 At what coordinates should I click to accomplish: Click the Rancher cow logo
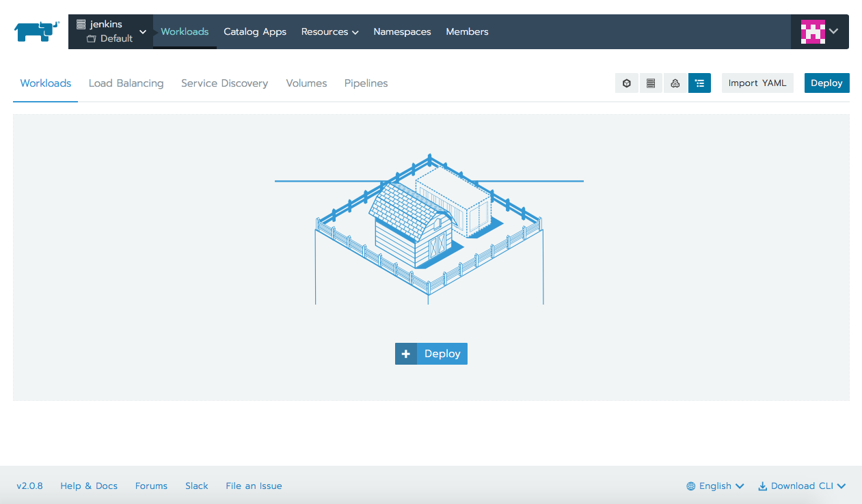(x=37, y=31)
